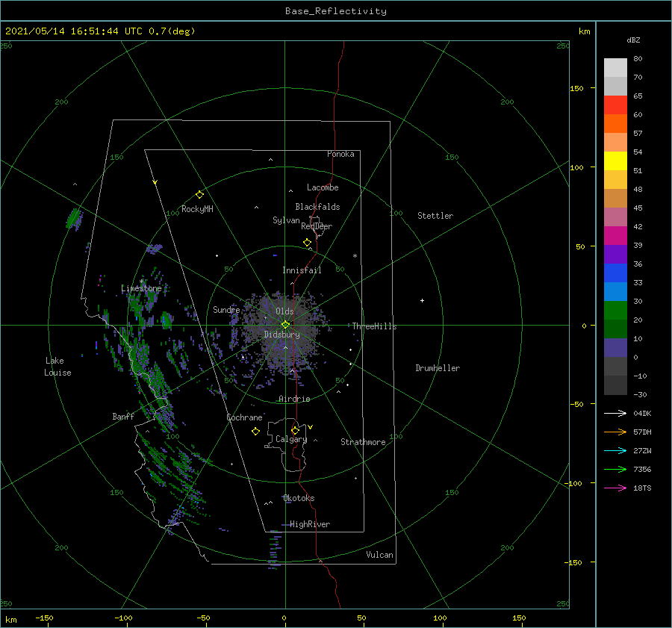
Task: Click the Lacombe town label
Action: 323,187
